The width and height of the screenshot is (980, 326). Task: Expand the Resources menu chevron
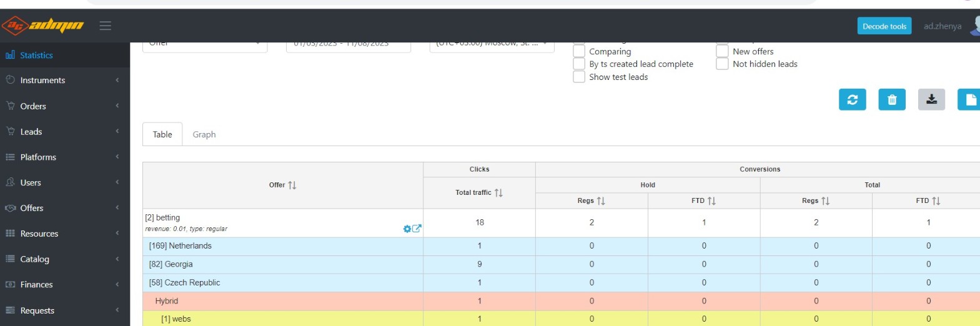(x=117, y=234)
